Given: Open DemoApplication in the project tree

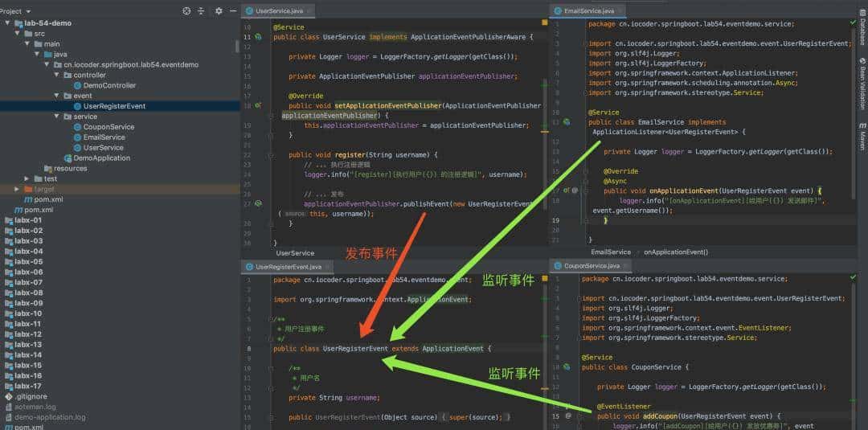Looking at the screenshot, I should (x=101, y=158).
